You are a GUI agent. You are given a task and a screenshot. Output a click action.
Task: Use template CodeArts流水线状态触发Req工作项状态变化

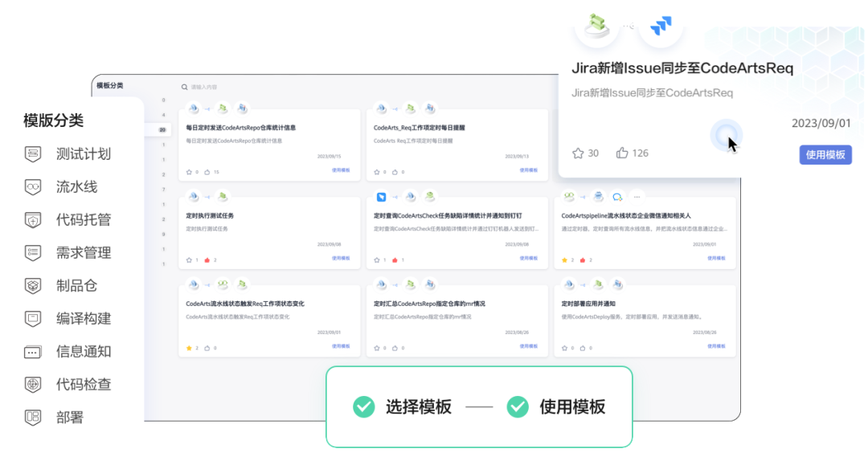click(341, 346)
